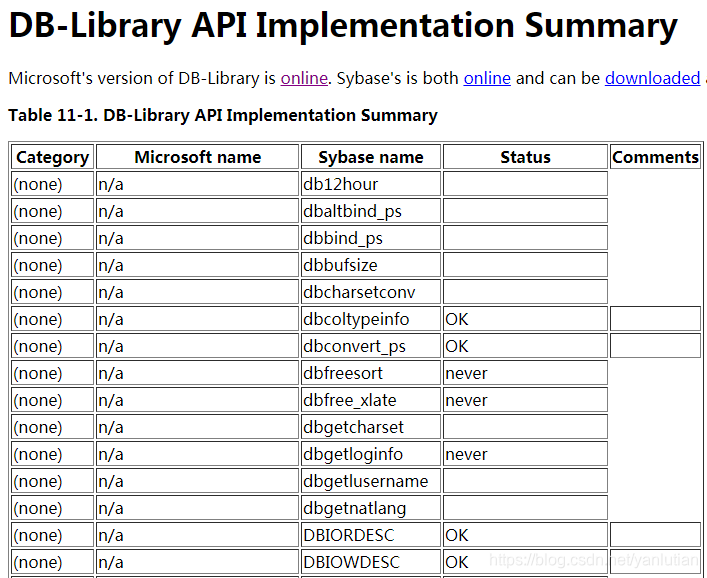This screenshot has height=578, width=707.
Task: Click the page title "DB-Library API Implementation Summary"
Action: pyautogui.click(x=343, y=25)
